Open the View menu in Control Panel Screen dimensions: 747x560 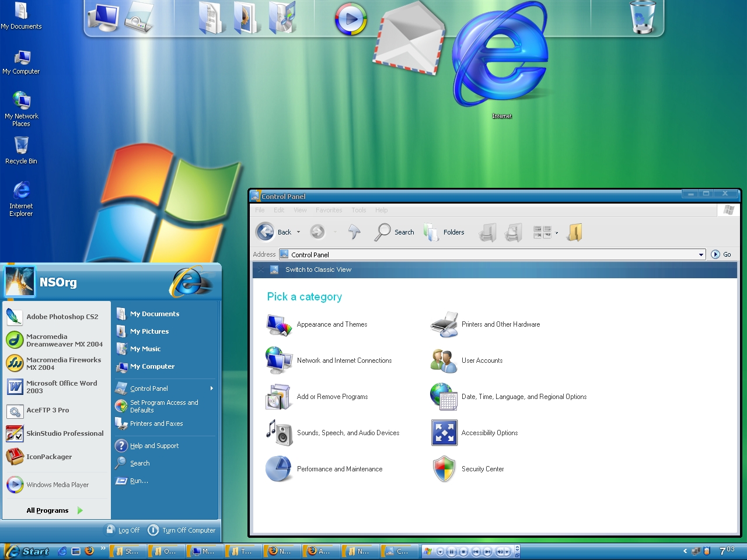(x=300, y=210)
